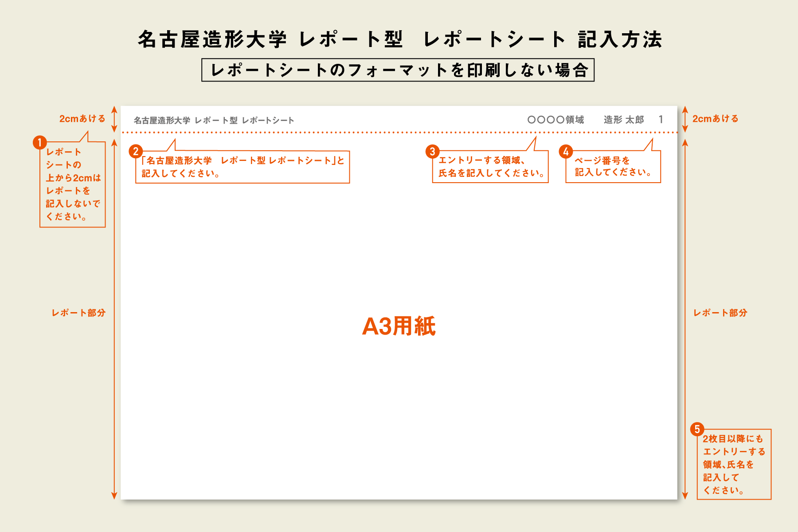Click callout text 'ページ番号を記入してください。'

(x=613, y=166)
